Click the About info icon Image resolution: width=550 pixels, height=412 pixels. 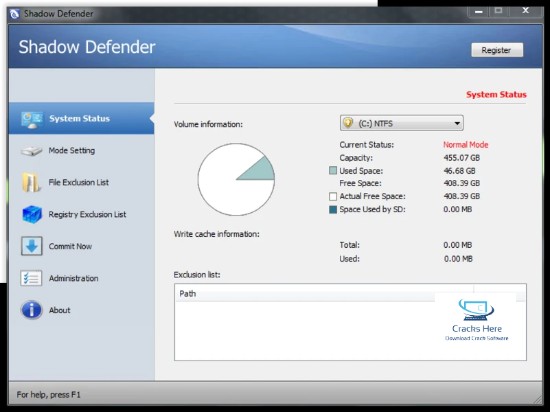pos(32,310)
